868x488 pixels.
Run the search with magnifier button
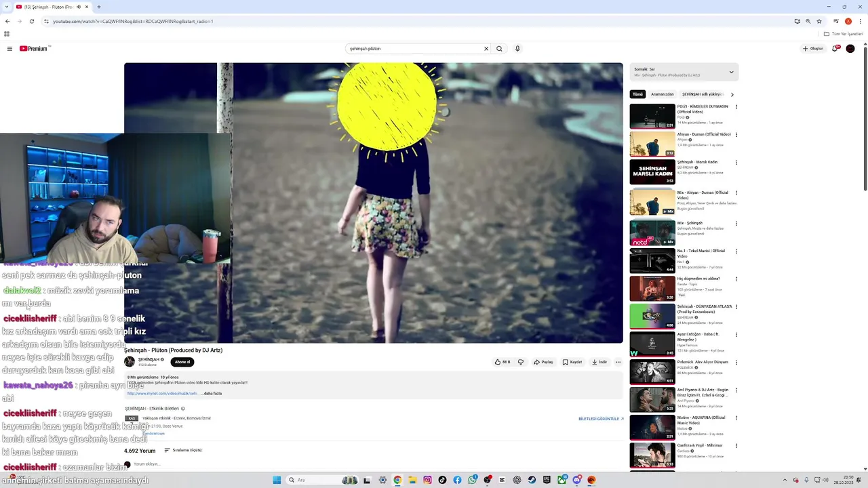(499, 49)
